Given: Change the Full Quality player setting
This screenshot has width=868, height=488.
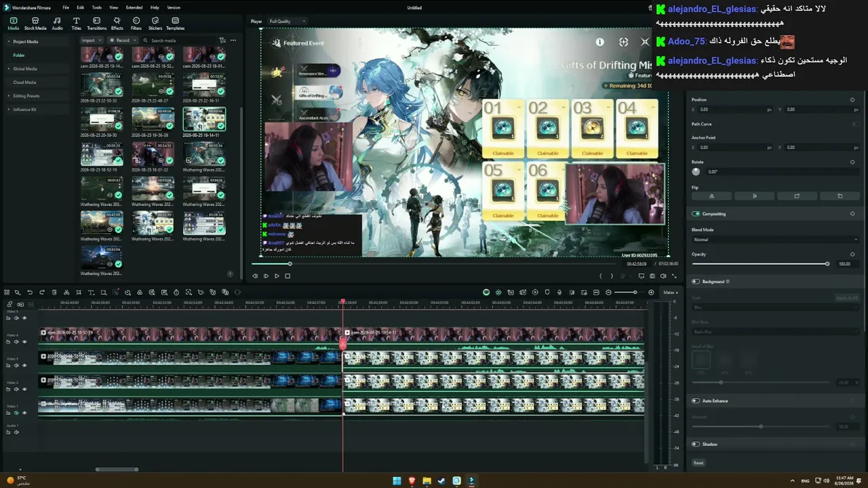Looking at the screenshot, I should [x=287, y=21].
